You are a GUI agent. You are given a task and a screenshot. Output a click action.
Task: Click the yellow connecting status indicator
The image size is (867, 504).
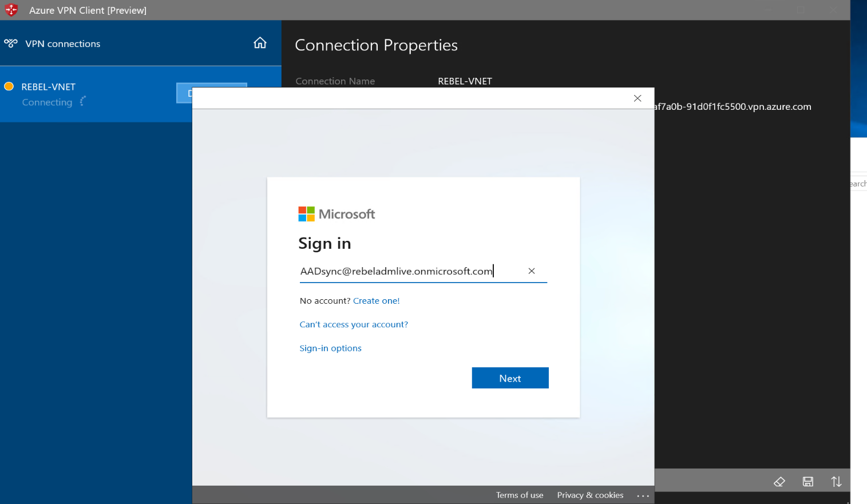point(8,86)
